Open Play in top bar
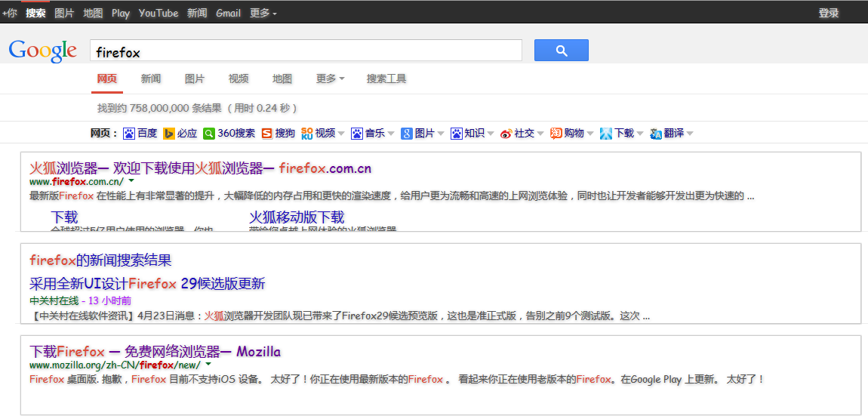 120,14
